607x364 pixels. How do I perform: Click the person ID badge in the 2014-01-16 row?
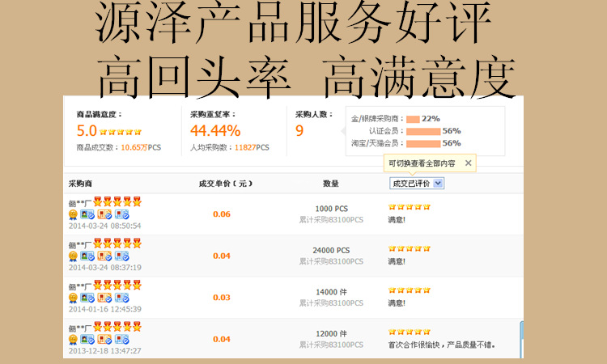tap(87, 298)
